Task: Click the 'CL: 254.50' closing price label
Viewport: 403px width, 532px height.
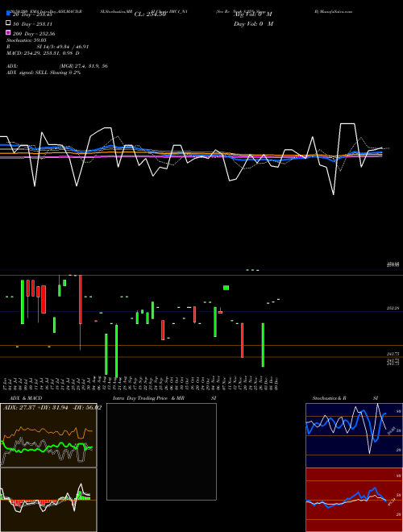Action: click(x=150, y=15)
